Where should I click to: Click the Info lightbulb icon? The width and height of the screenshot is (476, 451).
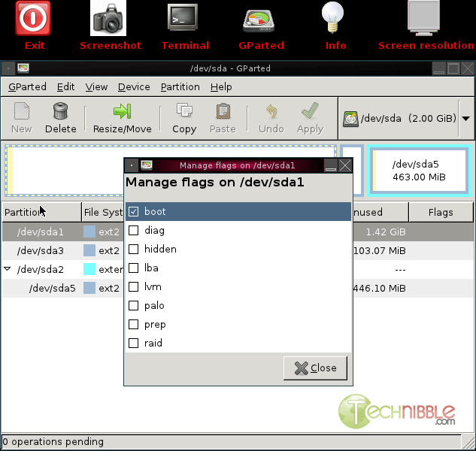332,17
